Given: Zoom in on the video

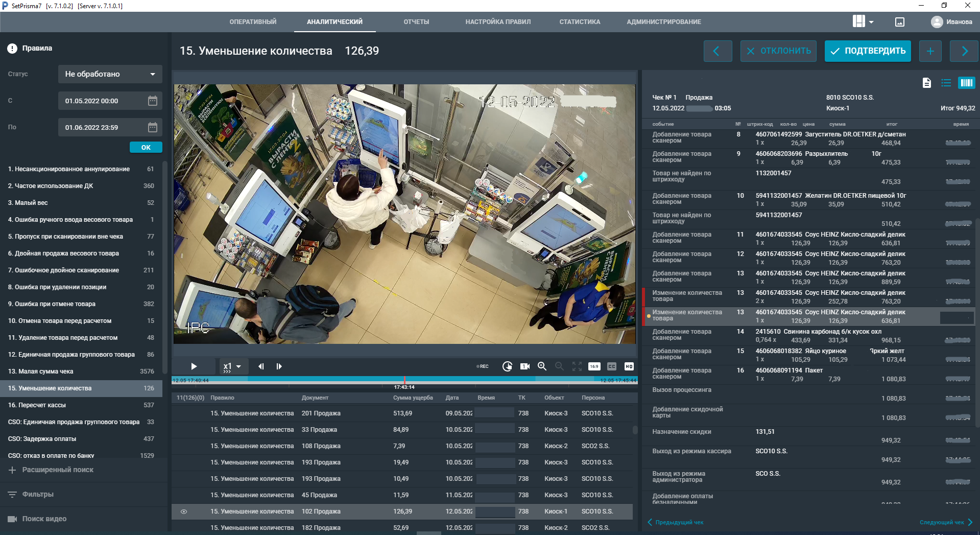Looking at the screenshot, I should [x=542, y=366].
